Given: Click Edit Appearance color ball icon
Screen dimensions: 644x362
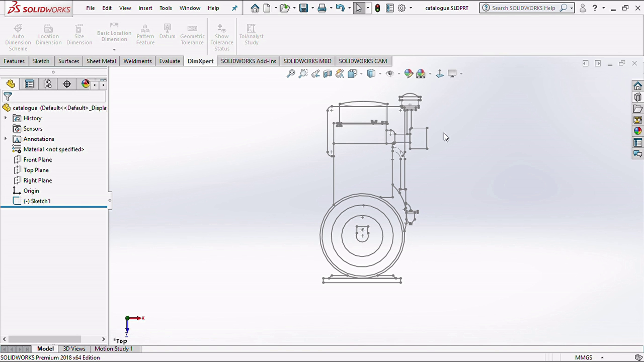Looking at the screenshot, I should pyautogui.click(x=409, y=74).
